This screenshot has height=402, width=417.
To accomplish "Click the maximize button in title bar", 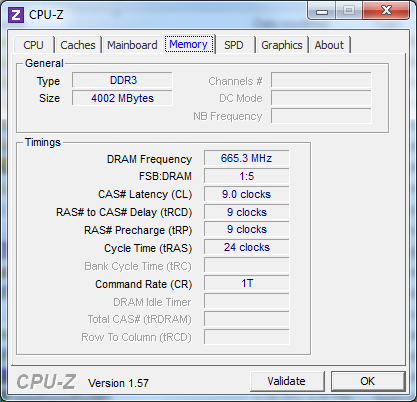I will (349, 11).
